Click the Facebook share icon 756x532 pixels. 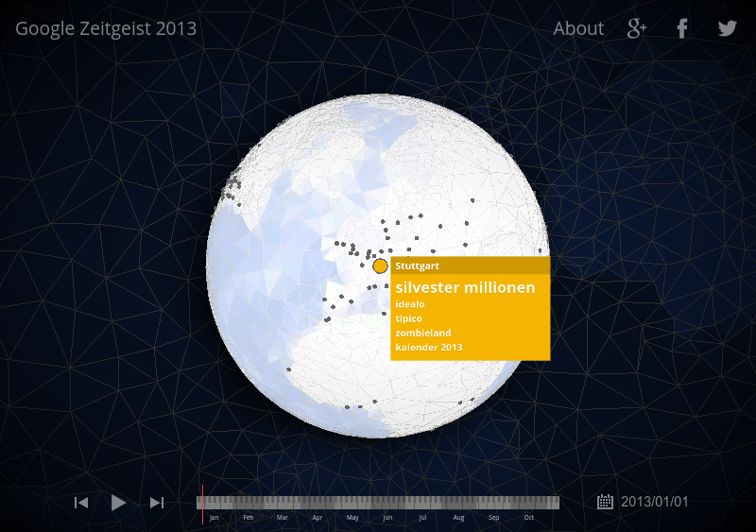[681, 28]
